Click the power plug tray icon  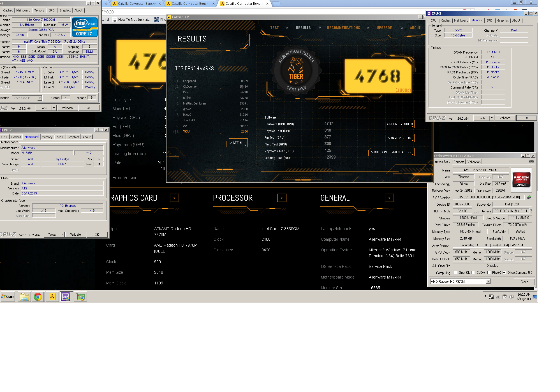pyautogui.click(x=505, y=297)
